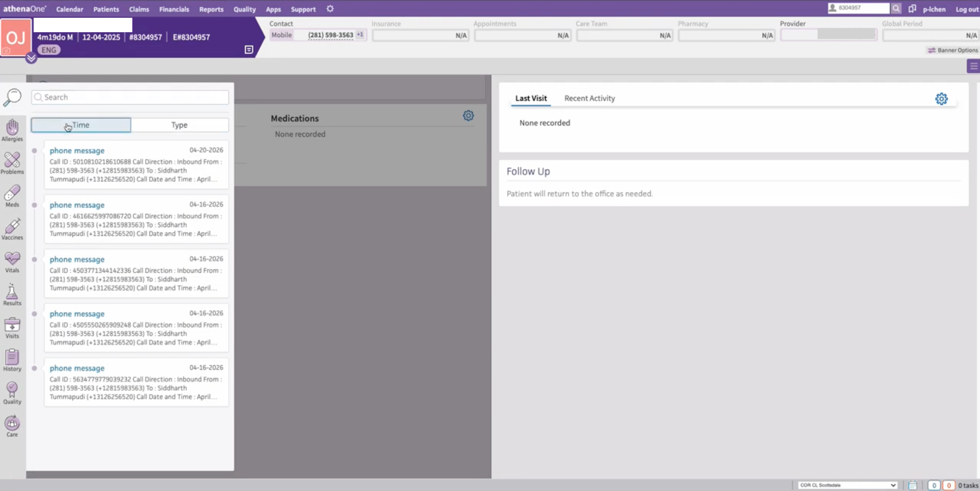Expand the patient banner chevron
Image resolution: width=980 pixels, height=491 pixels.
(x=31, y=58)
